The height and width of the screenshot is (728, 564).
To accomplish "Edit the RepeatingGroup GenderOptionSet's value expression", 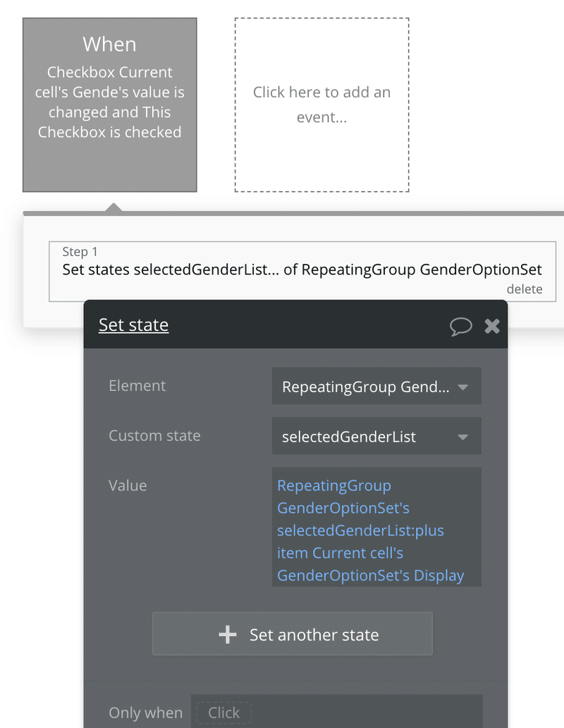I will (x=376, y=527).
